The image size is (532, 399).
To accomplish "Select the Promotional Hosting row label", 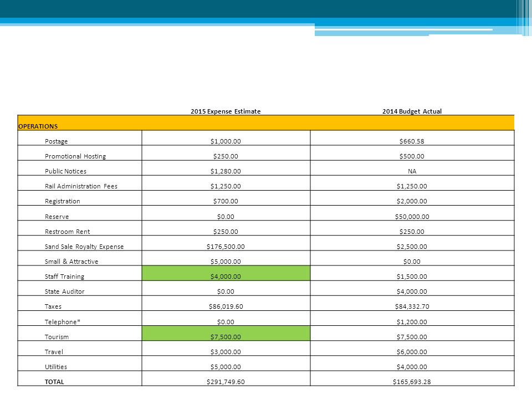I will click(x=75, y=156).
